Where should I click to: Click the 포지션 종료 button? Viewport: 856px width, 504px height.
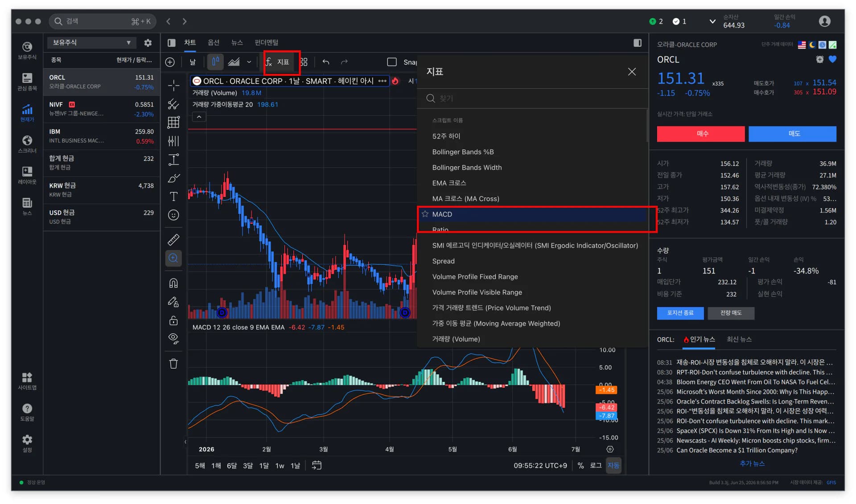point(680,313)
